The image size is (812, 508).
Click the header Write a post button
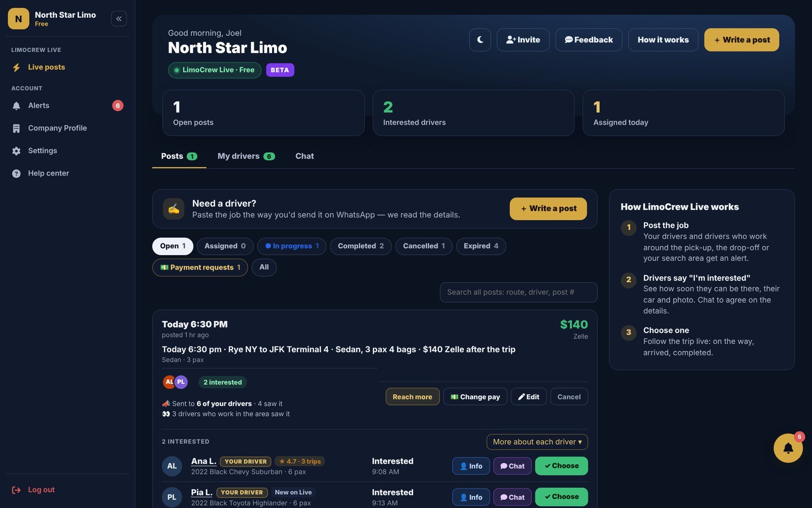(x=741, y=40)
